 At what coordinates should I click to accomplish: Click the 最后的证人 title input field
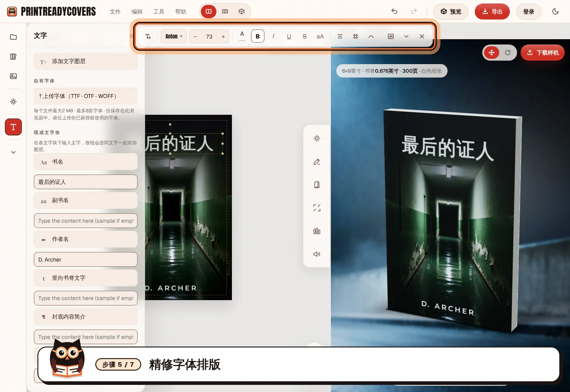click(85, 182)
